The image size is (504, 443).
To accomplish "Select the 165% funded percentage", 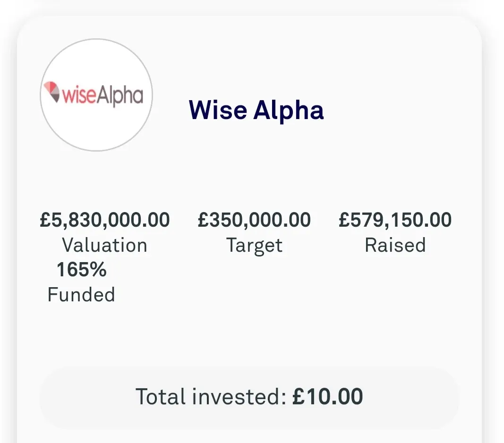I will [x=81, y=269].
